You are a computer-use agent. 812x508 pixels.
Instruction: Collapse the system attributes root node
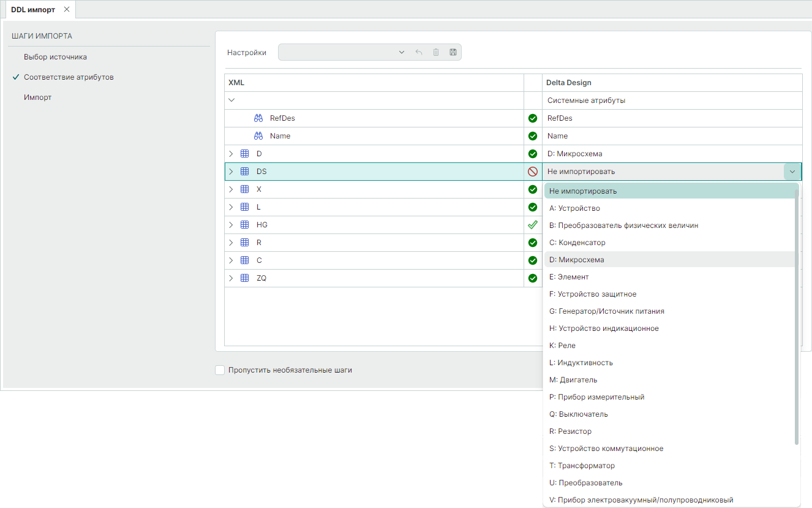coord(231,100)
